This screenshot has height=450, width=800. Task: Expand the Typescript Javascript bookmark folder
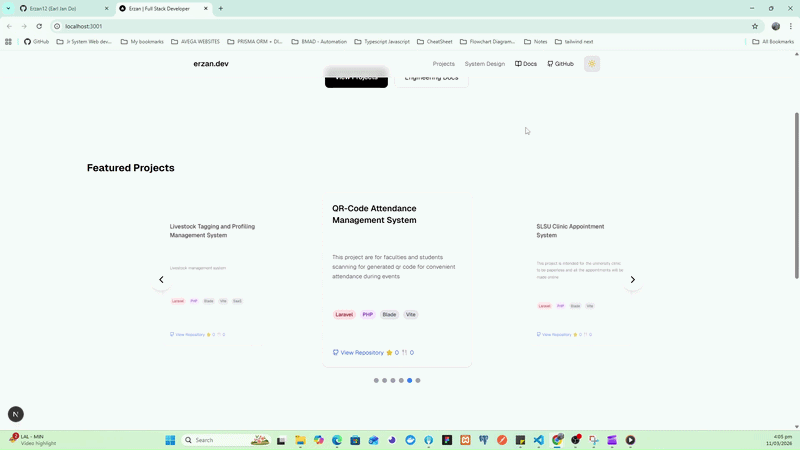point(382,42)
